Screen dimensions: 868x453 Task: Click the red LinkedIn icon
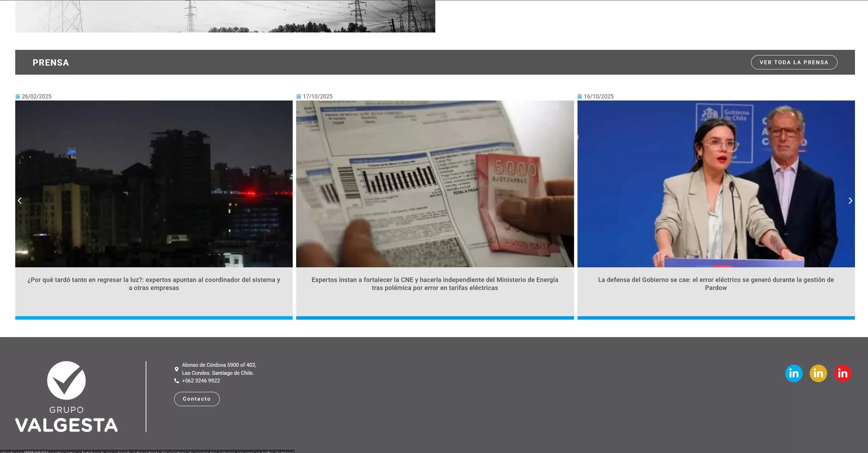pyautogui.click(x=842, y=373)
